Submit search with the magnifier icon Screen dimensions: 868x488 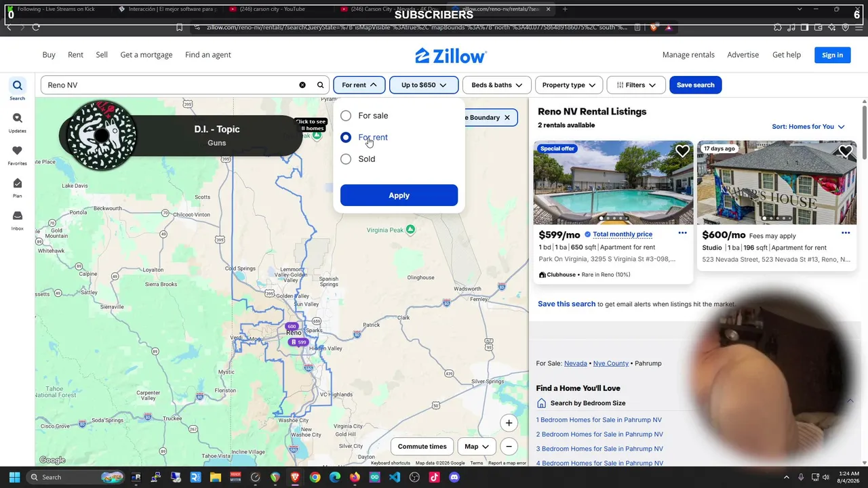[x=321, y=85]
